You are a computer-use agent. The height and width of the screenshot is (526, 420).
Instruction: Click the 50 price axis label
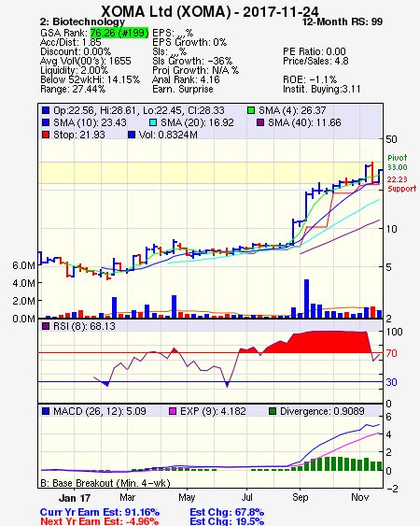point(391,139)
